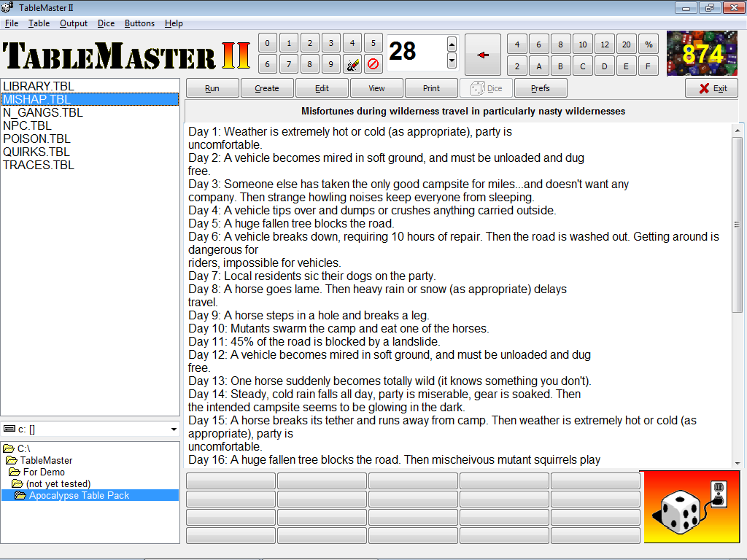The image size is (747, 560).
Task: Click the red prohibition circle button
Action: click(x=373, y=64)
